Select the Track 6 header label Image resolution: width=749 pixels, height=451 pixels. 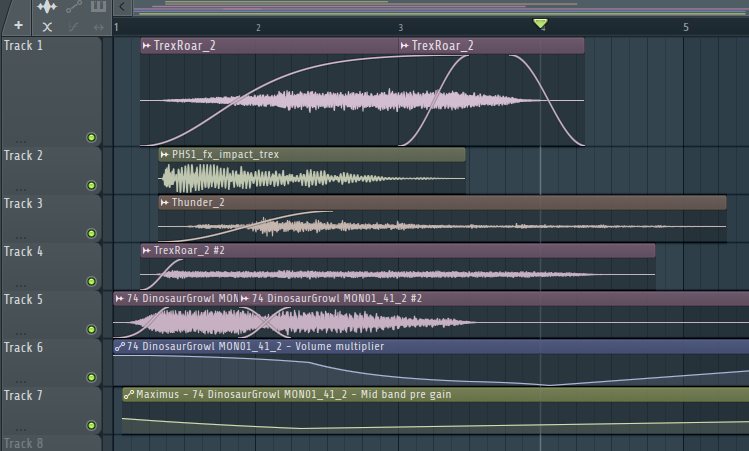click(x=23, y=347)
